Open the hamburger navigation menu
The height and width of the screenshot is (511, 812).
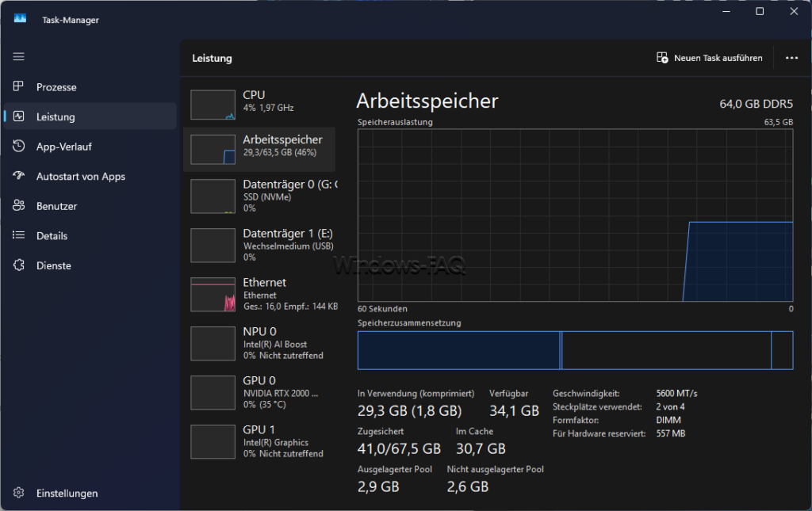tap(19, 56)
